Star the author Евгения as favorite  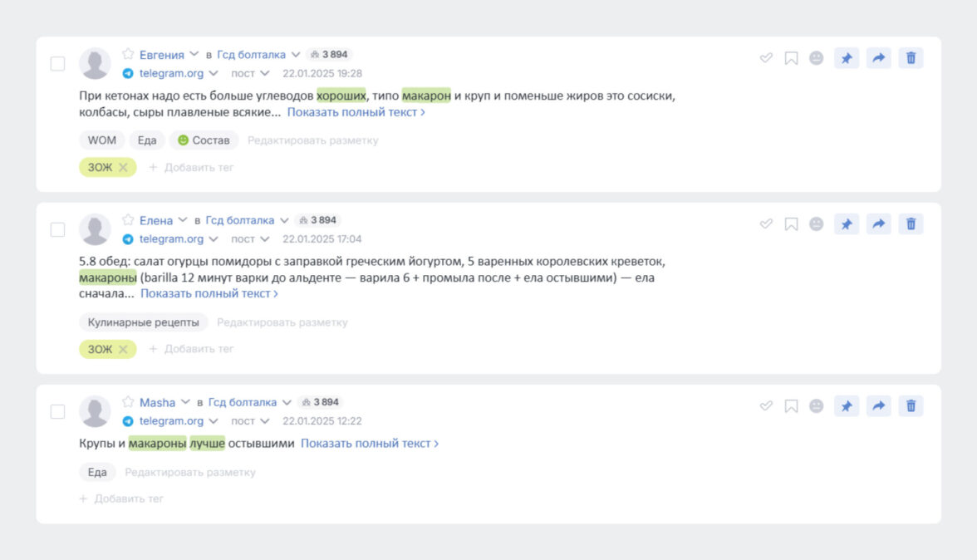[x=128, y=54]
